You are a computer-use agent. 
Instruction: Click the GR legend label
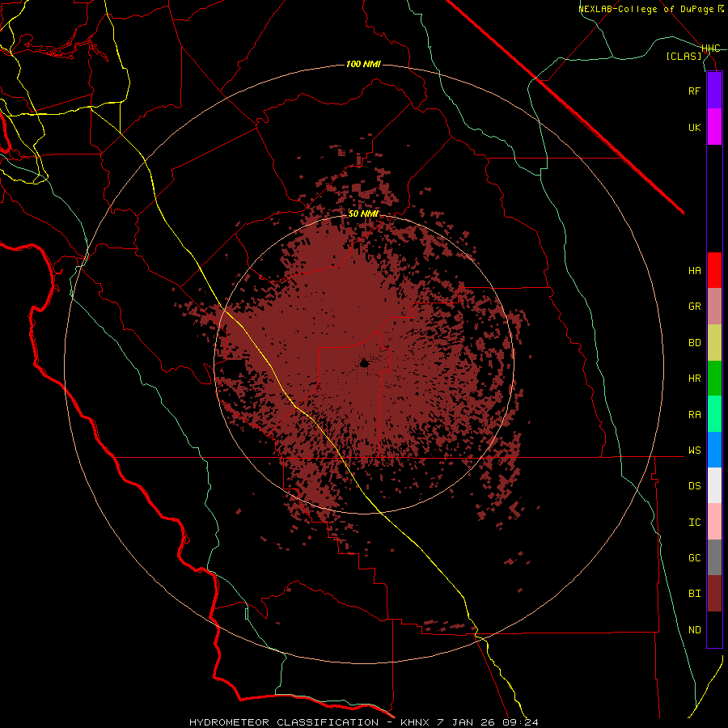tap(695, 307)
